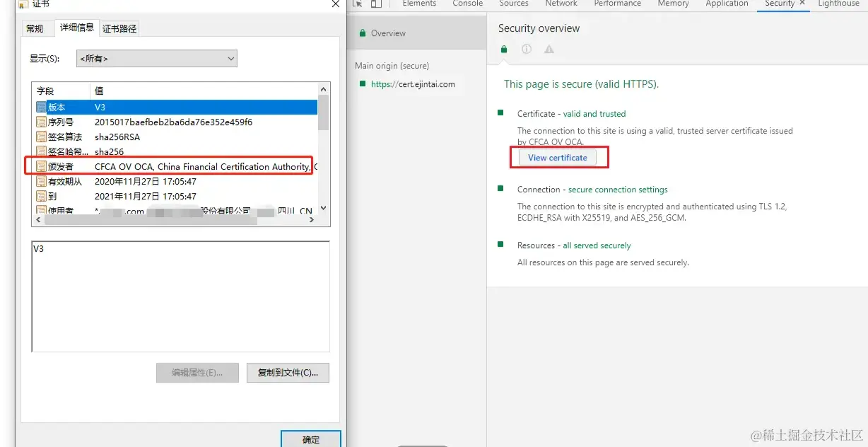
Task: Click the 值 column header
Action: click(204, 91)
